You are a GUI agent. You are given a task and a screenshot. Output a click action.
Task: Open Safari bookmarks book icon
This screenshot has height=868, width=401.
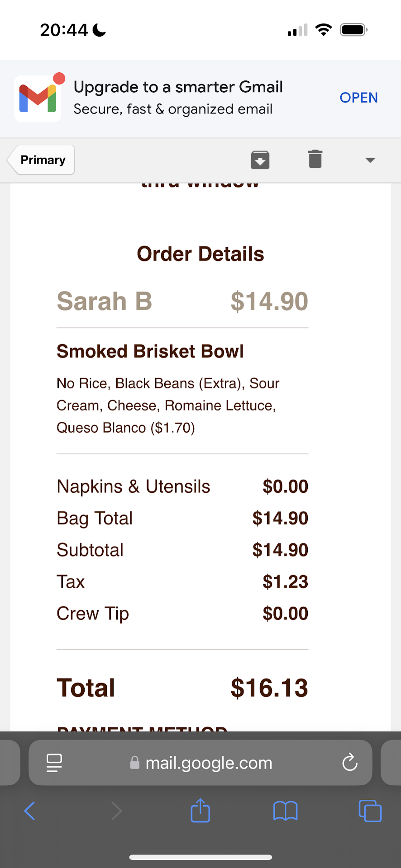click(x=285, y=811)
